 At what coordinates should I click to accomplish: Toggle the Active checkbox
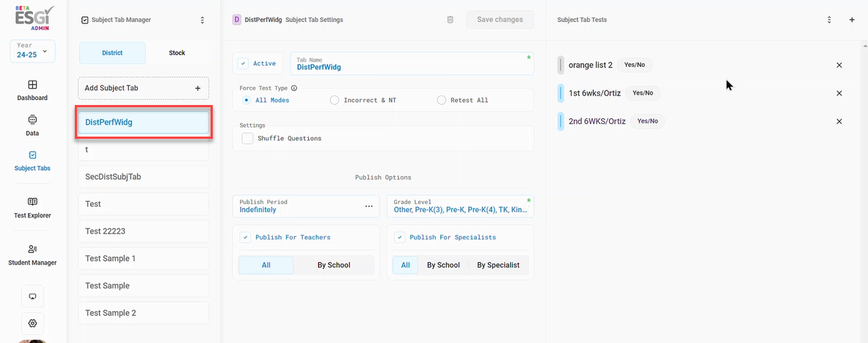point(244,63)
